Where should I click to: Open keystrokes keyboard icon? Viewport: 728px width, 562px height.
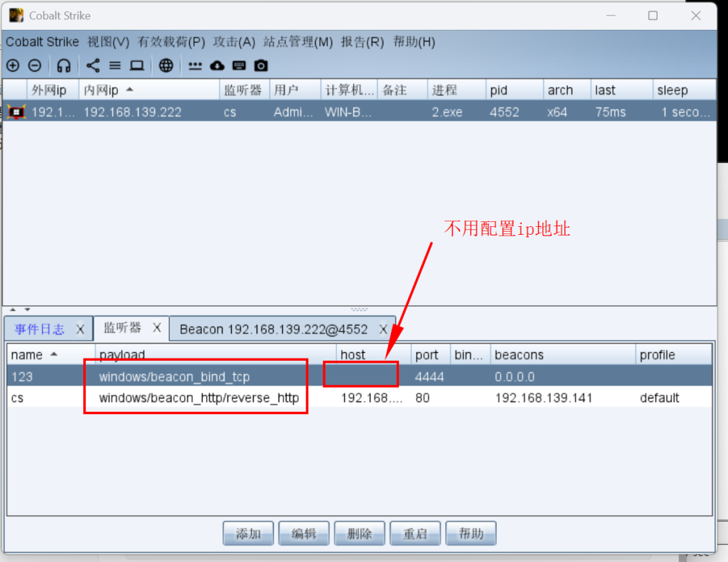pos(239,65)
